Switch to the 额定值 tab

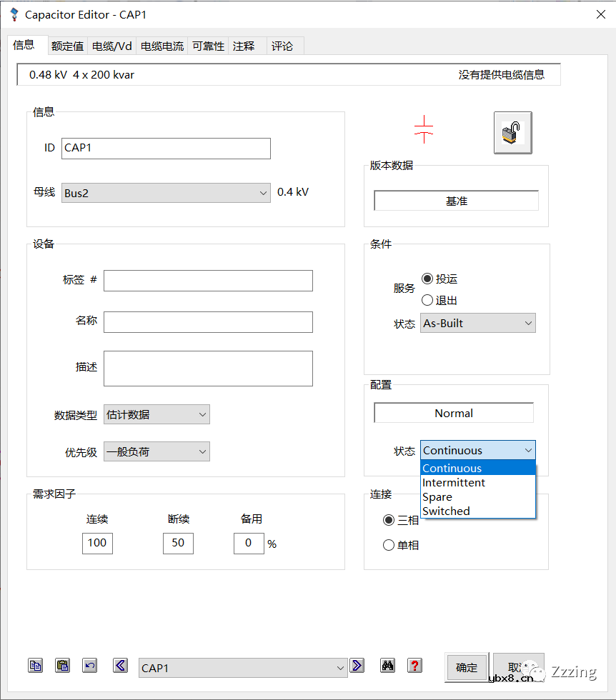pyautogui.click(x=67, y=46)
